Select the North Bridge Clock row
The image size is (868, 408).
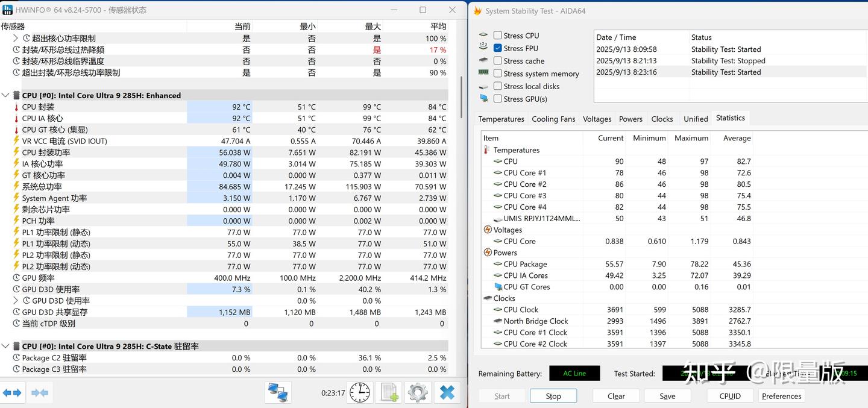click(617, 321)
